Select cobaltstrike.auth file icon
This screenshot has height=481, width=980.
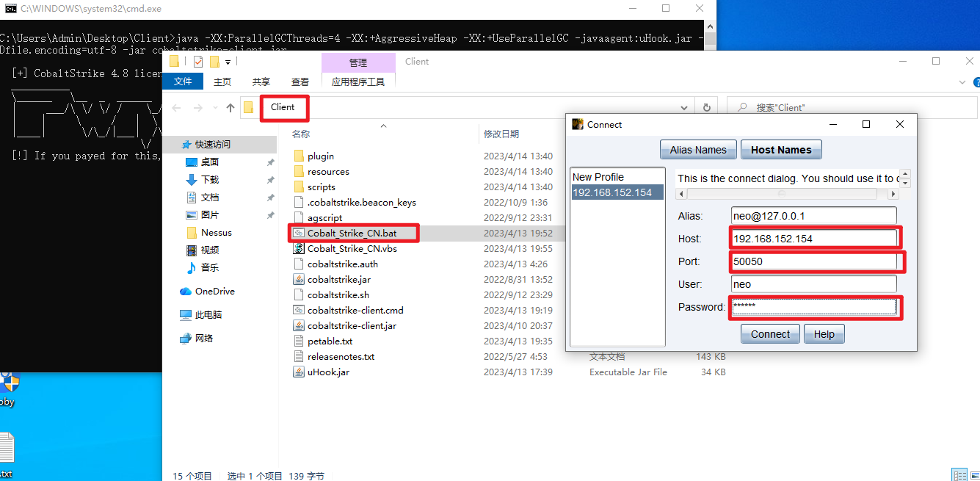click(299, 264)
